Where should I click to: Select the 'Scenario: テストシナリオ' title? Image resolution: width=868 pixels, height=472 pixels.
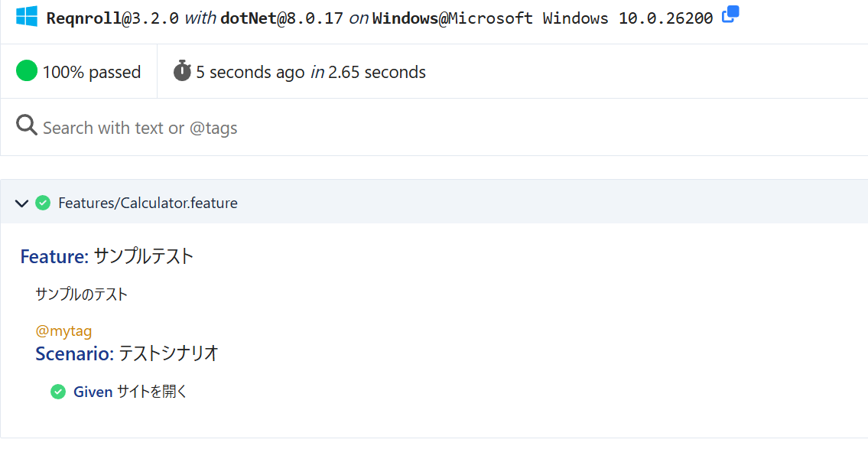pyautogui.click(x=127, y=353)
